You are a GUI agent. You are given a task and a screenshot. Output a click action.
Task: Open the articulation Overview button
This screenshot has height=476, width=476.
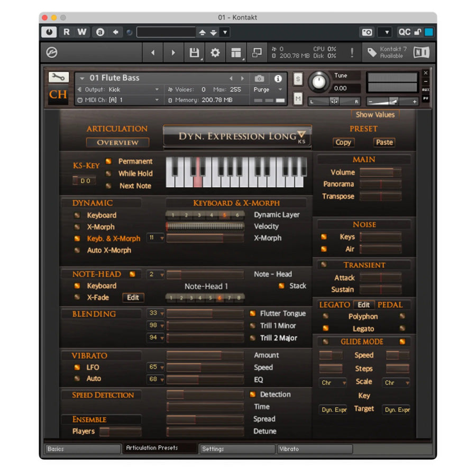coord(118,142)
